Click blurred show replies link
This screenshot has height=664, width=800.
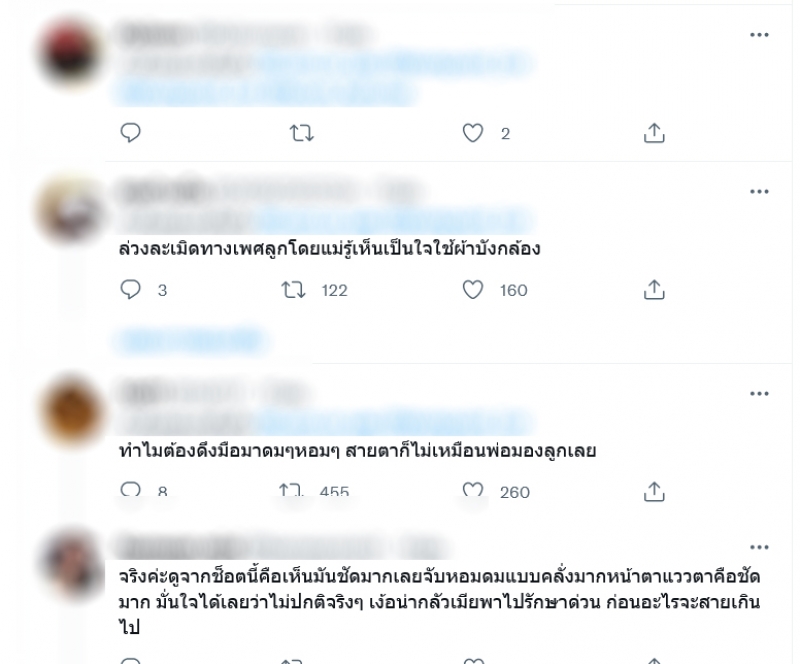pyautogui.click(x=192, y=340)
